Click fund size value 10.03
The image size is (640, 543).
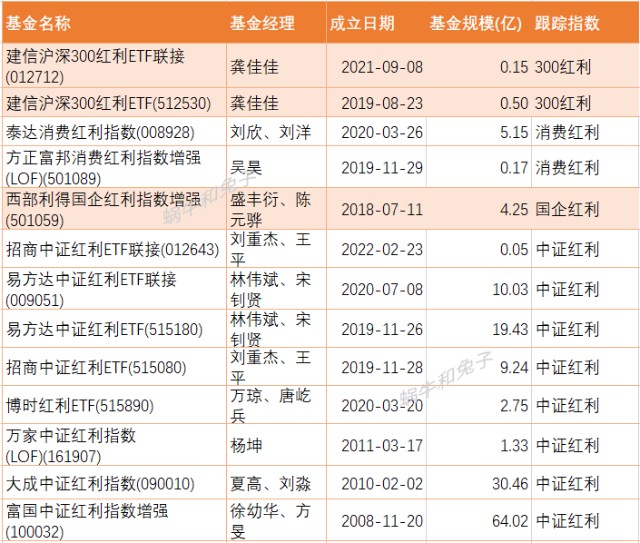(511, 289)
